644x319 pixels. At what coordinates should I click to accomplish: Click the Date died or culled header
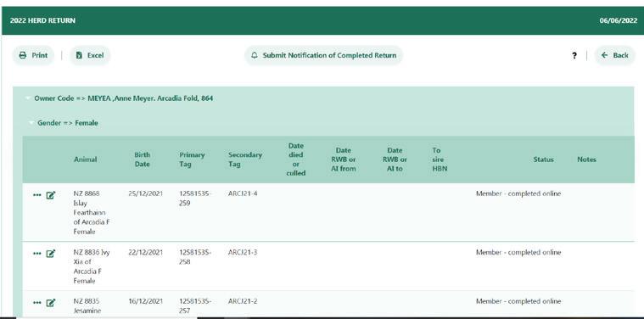click(296, 159)
